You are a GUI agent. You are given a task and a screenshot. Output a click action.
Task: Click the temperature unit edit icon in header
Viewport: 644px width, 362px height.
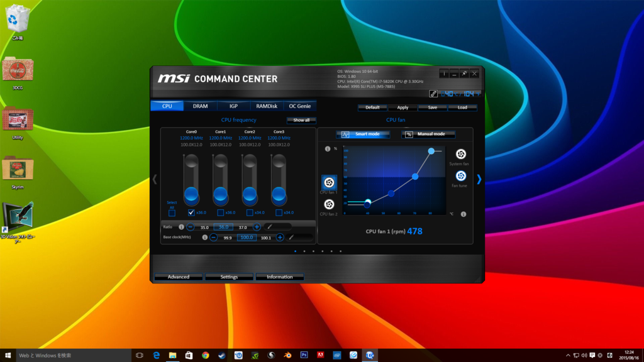coord(433,94)
